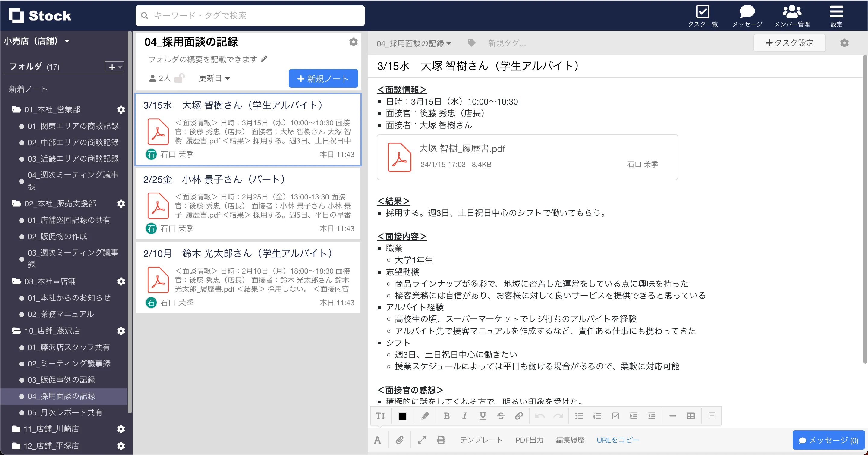Click the attach file paperclip icon
Viewport: 868px width, 455px height.
[400, 440]
